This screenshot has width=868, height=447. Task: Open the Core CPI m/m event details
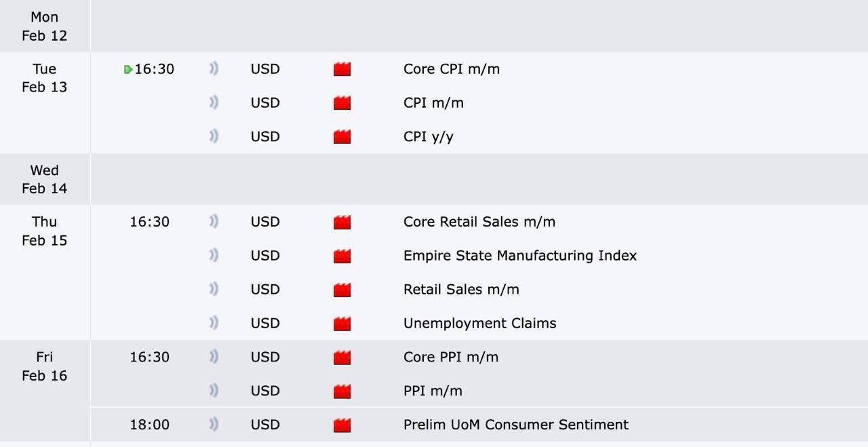coord(451,69)
